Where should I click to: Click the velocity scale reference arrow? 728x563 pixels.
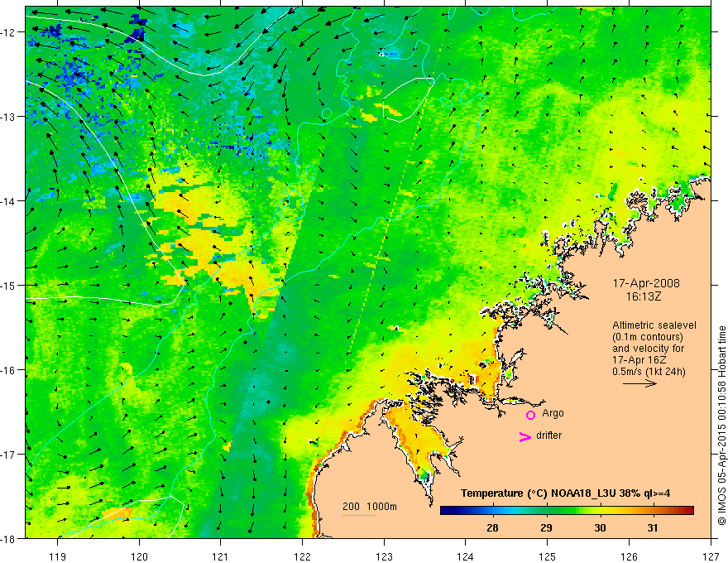pyautogui.click(x=639, y=383)
